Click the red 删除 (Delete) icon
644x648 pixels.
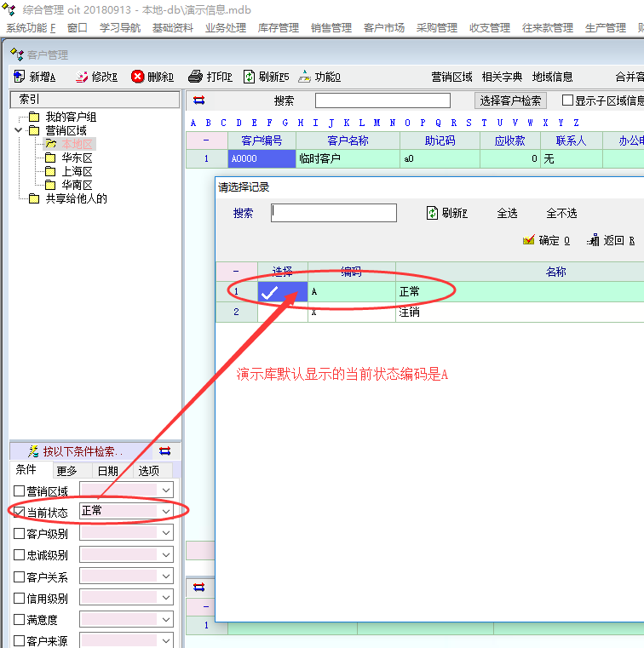[138, 77]
